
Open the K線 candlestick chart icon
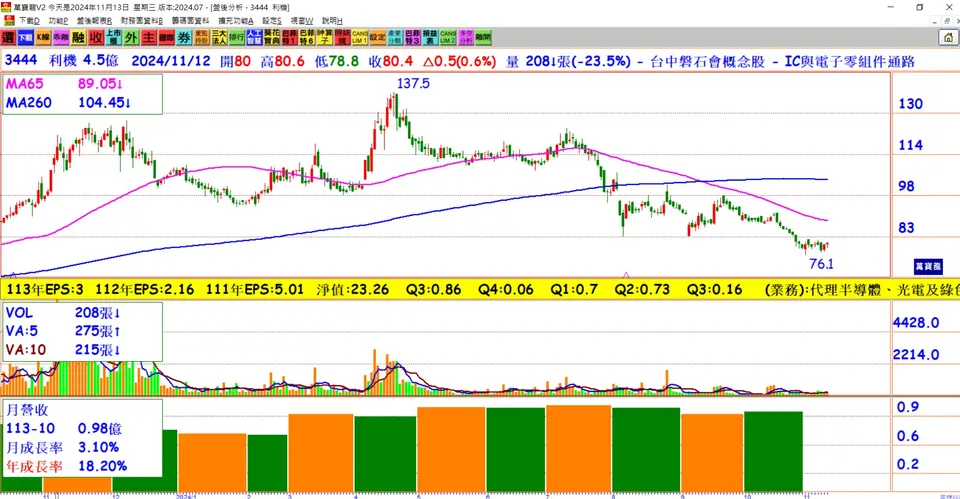tap(43, 37)
